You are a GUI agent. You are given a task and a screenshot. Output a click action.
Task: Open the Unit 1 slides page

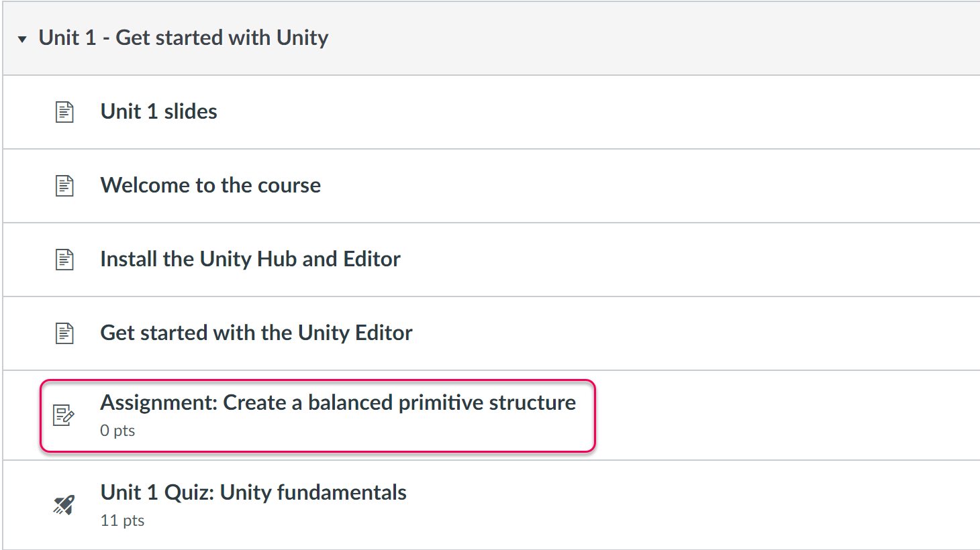pyautogui.click(x=158, y=111)
